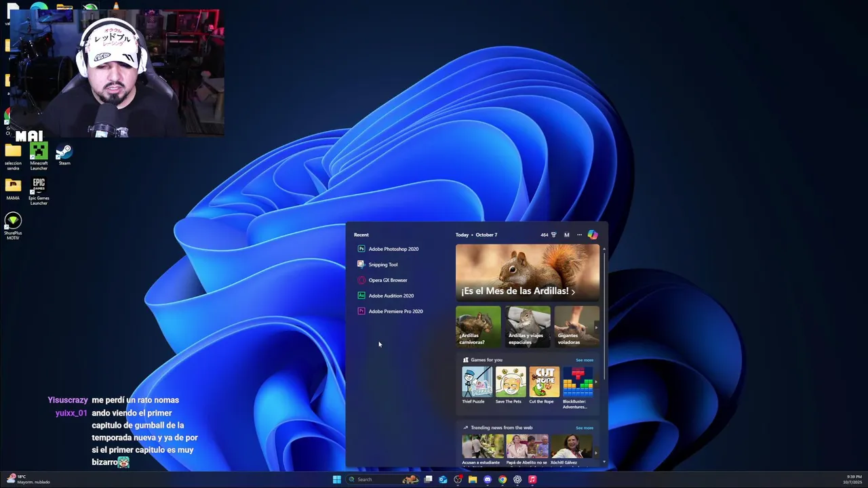
Task: Play the Thief Puzzle game
Action: [477, 385]
